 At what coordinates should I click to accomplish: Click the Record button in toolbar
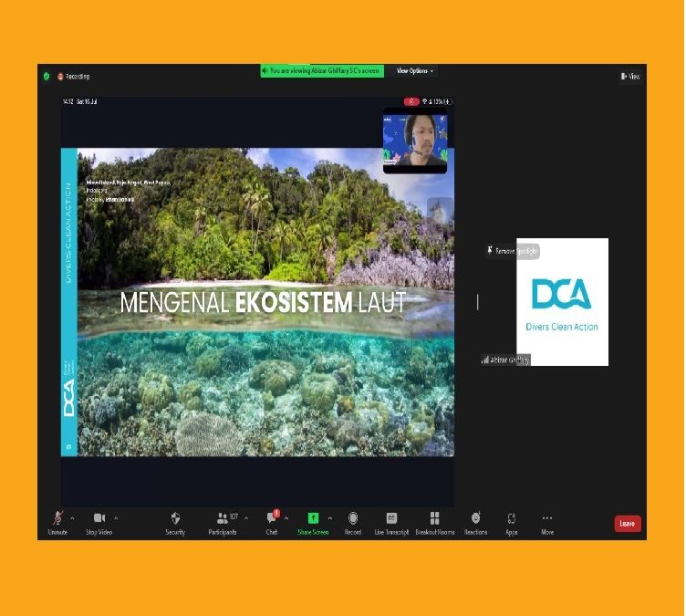[353, 523]
